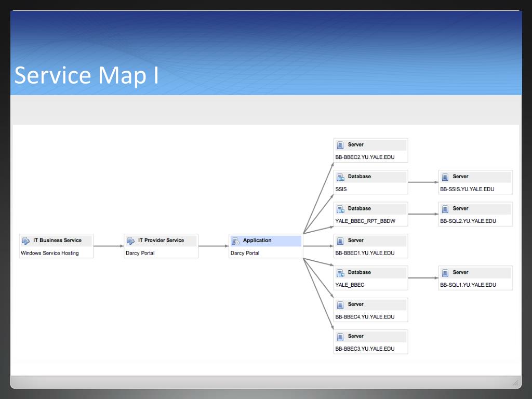Click the IT Provider Service node icon
Screen dimensions: 532x399
131,241
